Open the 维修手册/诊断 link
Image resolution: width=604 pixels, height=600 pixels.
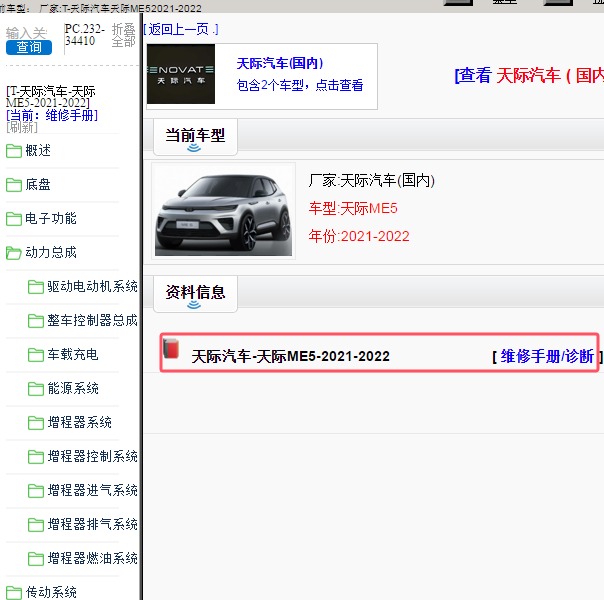(547, 356)
